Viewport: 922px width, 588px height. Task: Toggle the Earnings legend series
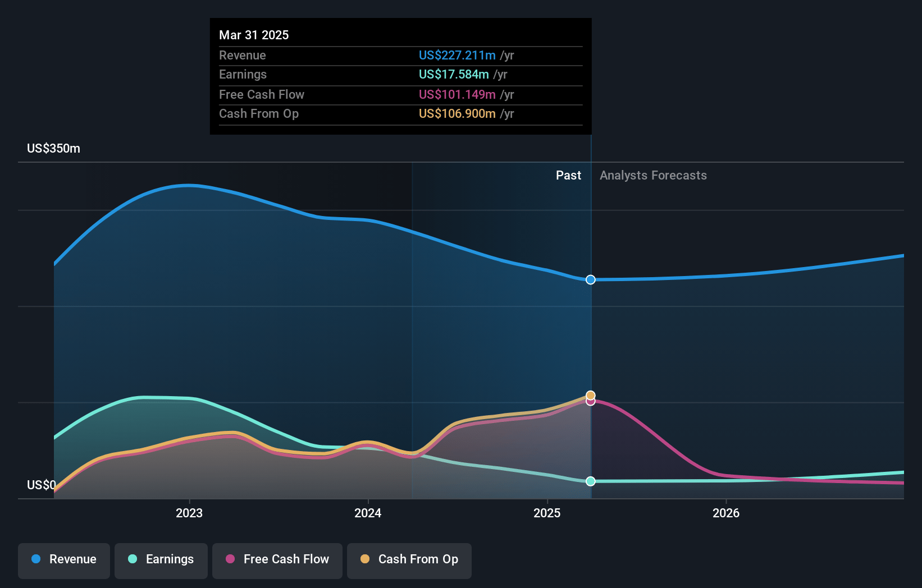(161, 560)
